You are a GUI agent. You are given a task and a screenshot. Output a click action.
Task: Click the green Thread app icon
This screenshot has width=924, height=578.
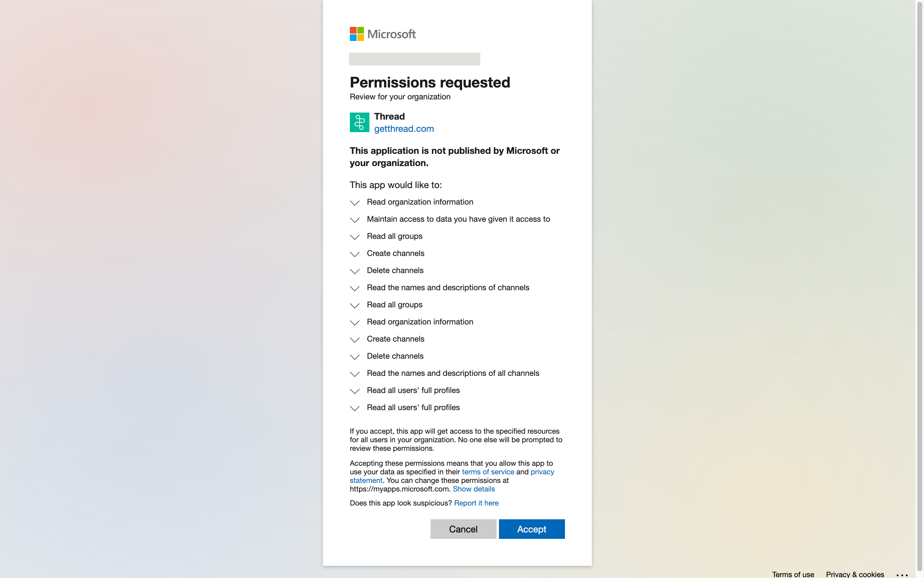[359, 122]
